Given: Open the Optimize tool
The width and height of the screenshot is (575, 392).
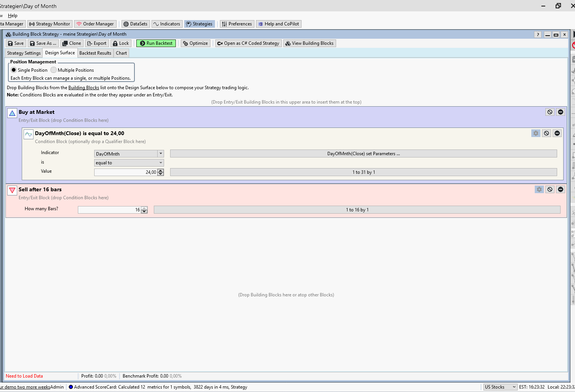Looking at the screenshot, I should point(195,43).
